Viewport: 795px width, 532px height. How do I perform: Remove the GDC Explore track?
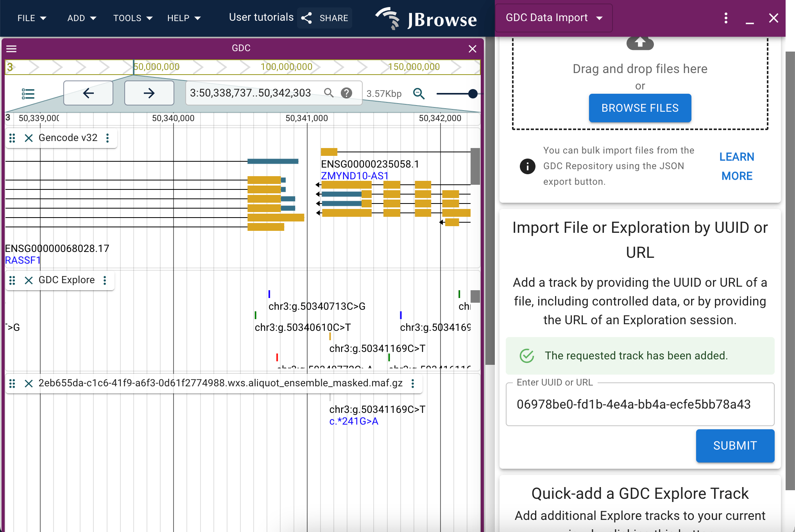(x=29, y=280)
